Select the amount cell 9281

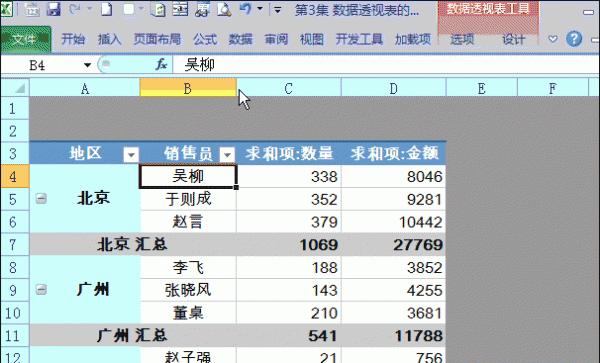click(393, 199)
